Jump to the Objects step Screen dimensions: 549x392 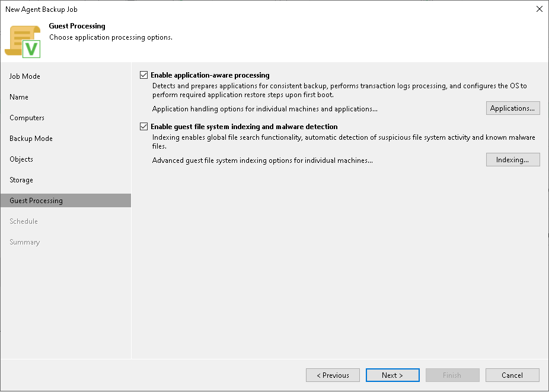coord(21,159)
